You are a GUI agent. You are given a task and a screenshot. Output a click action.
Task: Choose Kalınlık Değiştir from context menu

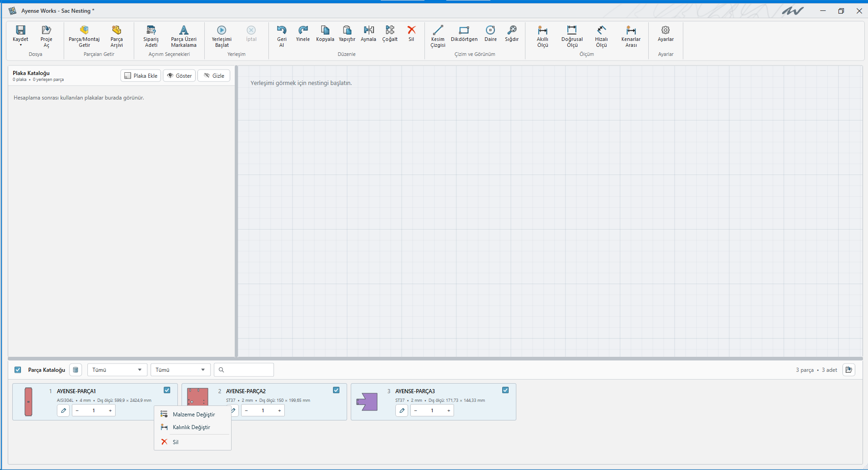(x=193, y=427)
